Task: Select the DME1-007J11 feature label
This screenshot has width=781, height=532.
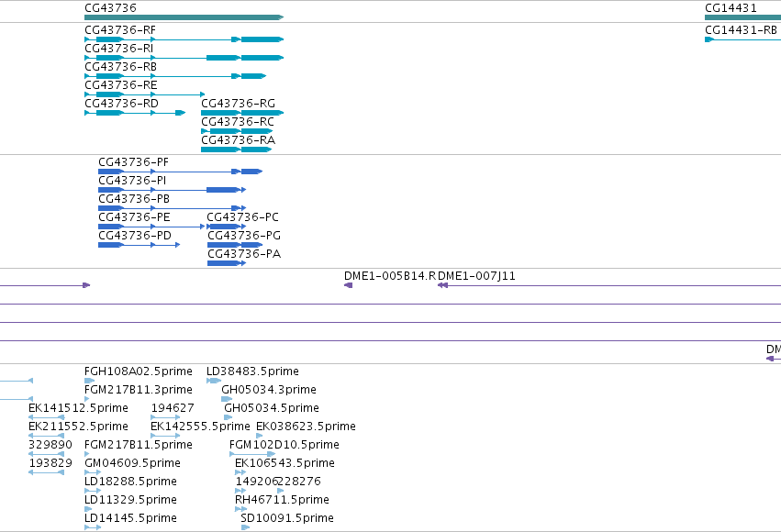Action: [x=476, y=276]
